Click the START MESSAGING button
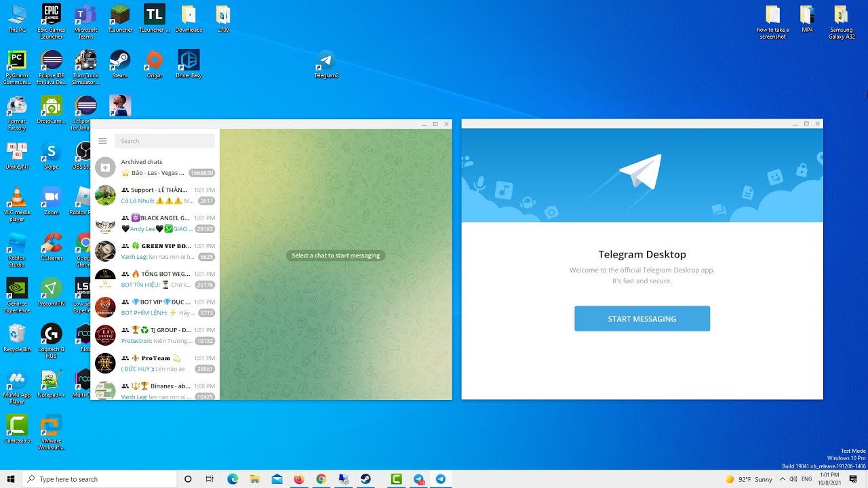Screen dimensions: 868x488 click(642, 319)
